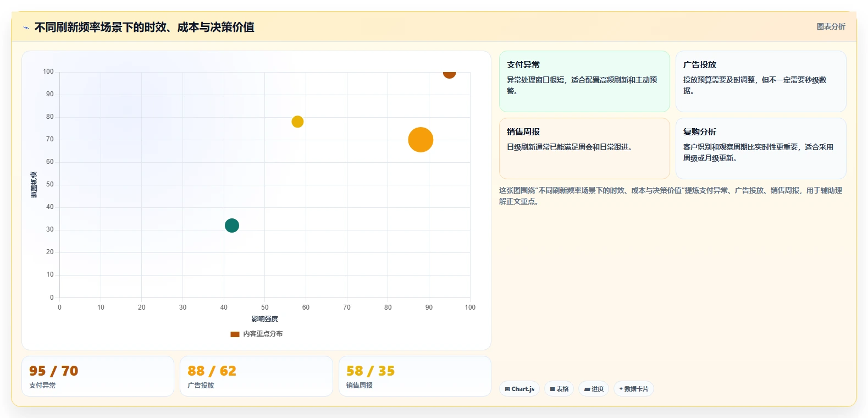868x418 pixels.
Task: Select the small yellow bubble on the chart
Action: point(297,122)
